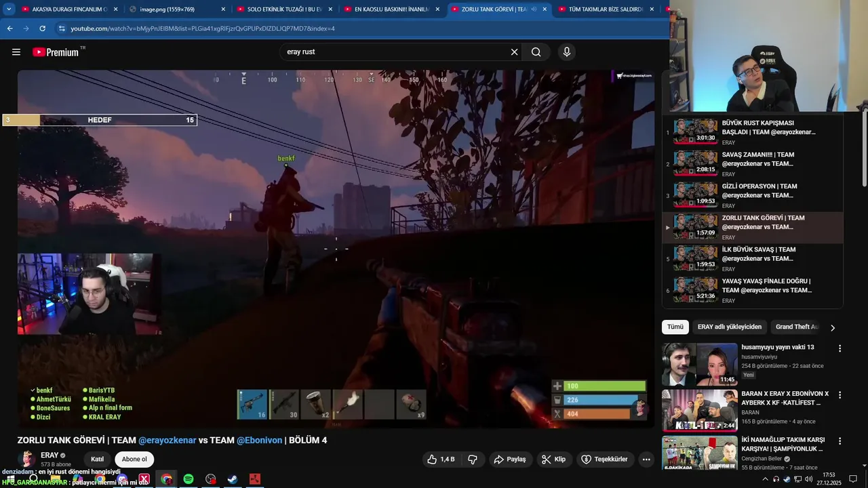Open tab search dropdown in Chrome
The image size is (868, 488).
pos(9,9)
